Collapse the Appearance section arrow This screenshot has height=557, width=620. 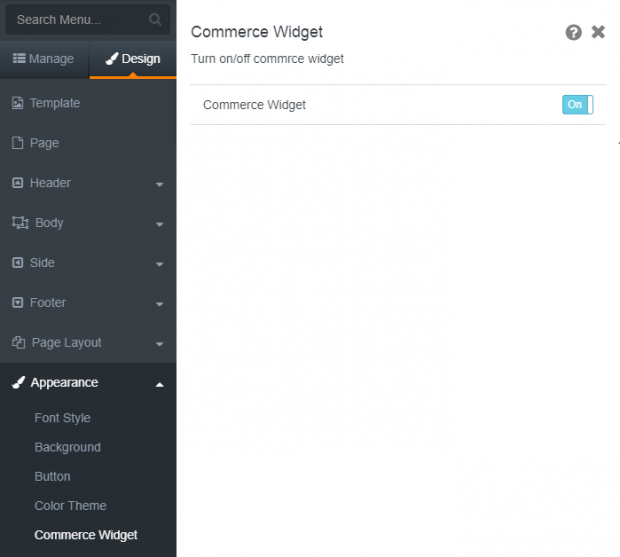159,384
